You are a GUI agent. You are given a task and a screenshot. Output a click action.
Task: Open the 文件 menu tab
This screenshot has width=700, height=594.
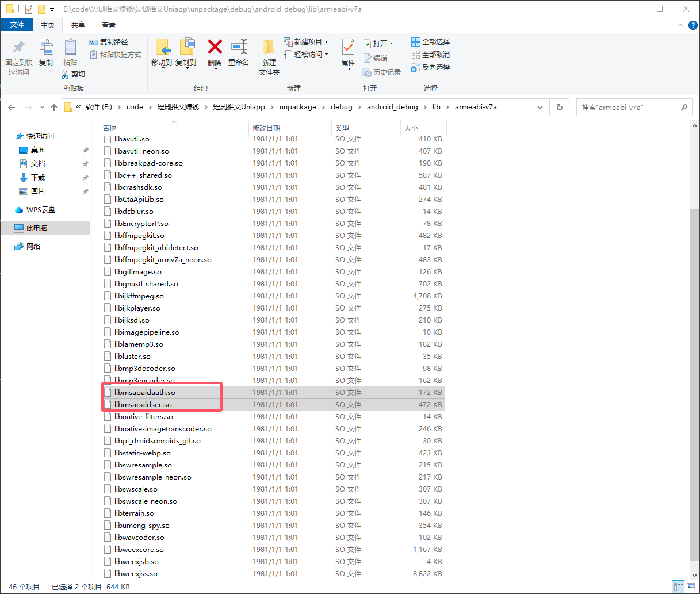coord(17,25)
